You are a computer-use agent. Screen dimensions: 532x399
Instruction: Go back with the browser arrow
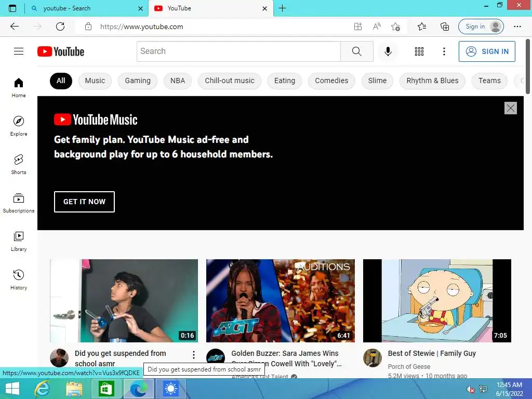[x=15, y=26]
